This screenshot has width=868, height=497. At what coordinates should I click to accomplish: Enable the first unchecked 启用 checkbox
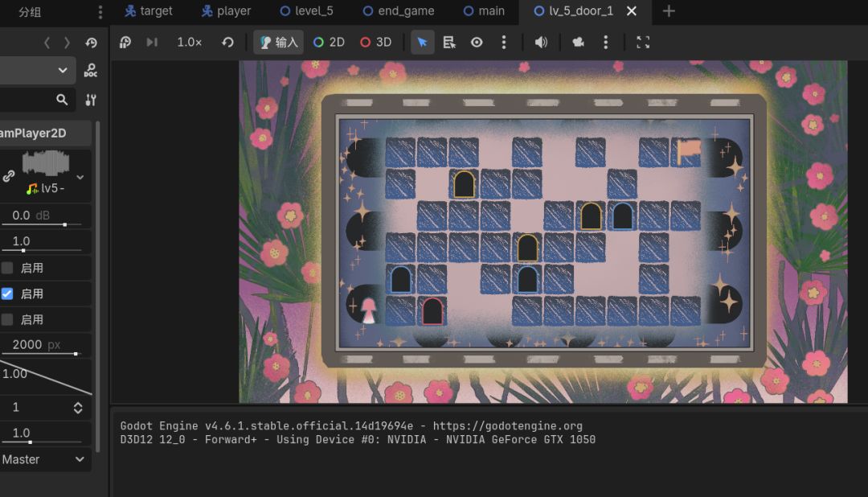point(7,268)
